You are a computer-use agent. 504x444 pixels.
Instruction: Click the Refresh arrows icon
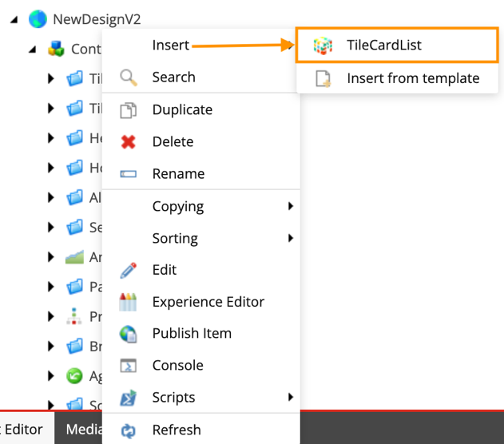point(128,430)
